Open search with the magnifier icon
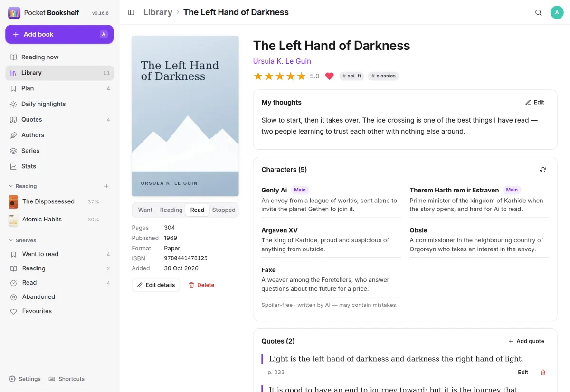Image resolution: width=570 pixels, height=392 pixels. [x=538, y=12]
